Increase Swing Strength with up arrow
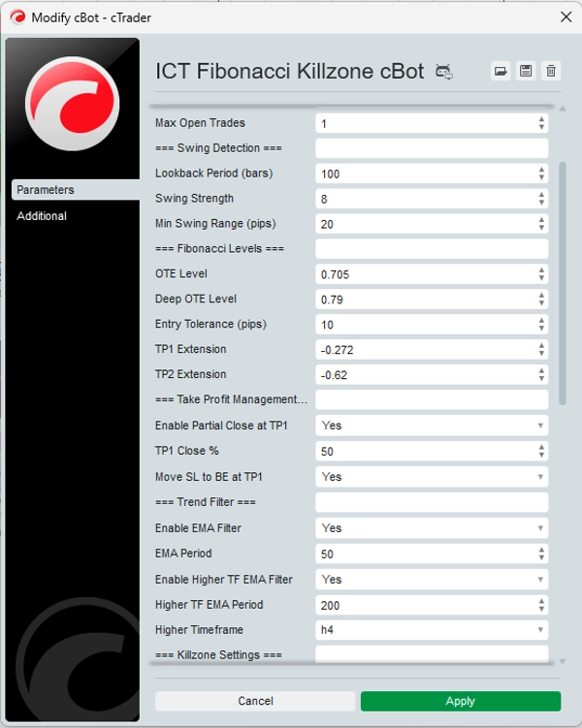582x728 pixels. coord(541,195)
